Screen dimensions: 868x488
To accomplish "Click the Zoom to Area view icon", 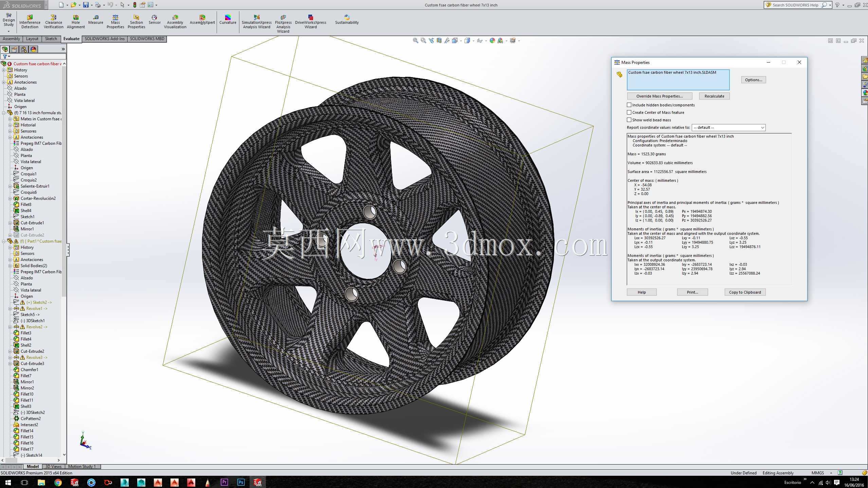I will [423, 40].
